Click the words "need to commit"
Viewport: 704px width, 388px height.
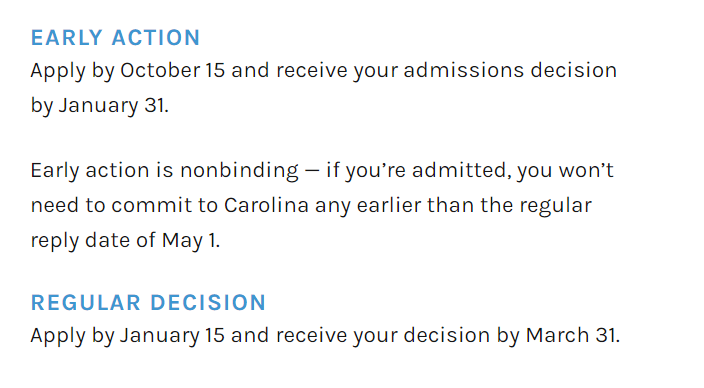111,206
